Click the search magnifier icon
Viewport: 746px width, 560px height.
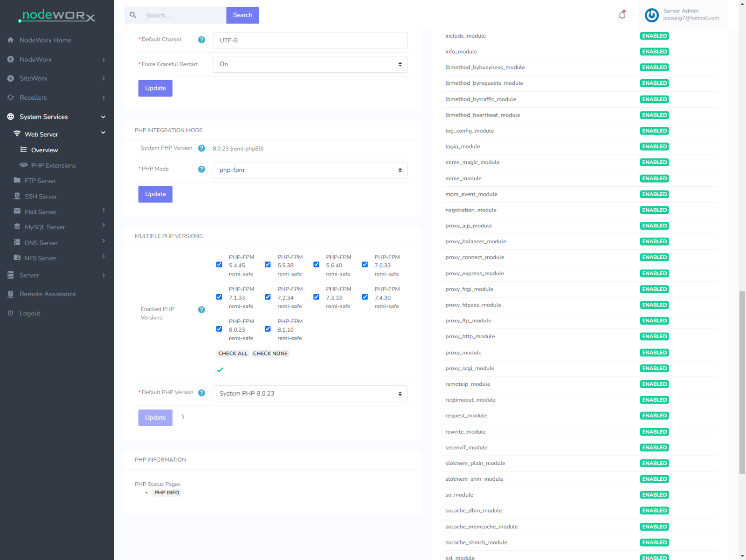[x=133, y=15]
